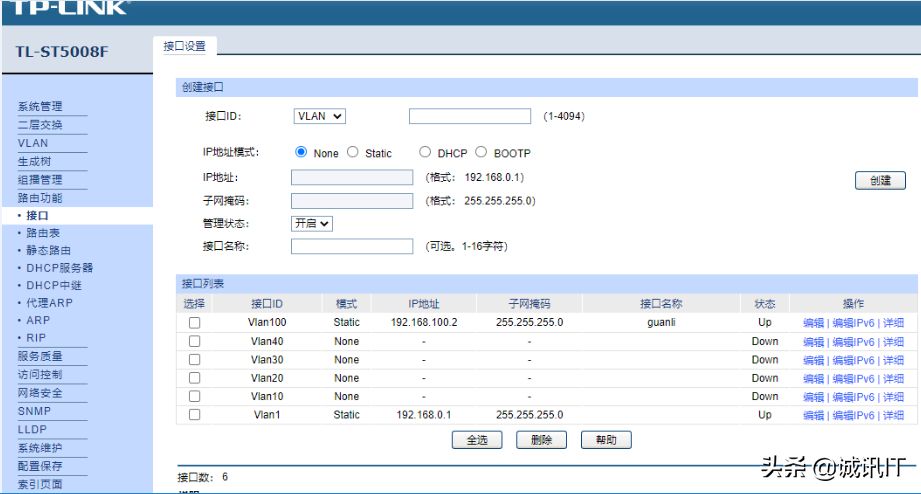Open the 系统管理 sidebar section

40,107
